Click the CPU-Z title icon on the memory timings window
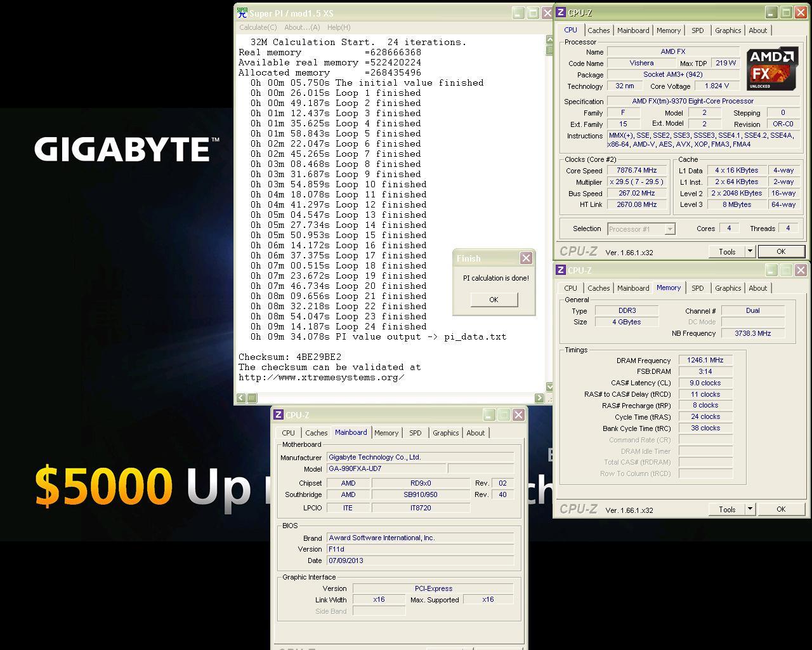Screen dimensions: 812x650 point(561,270)
